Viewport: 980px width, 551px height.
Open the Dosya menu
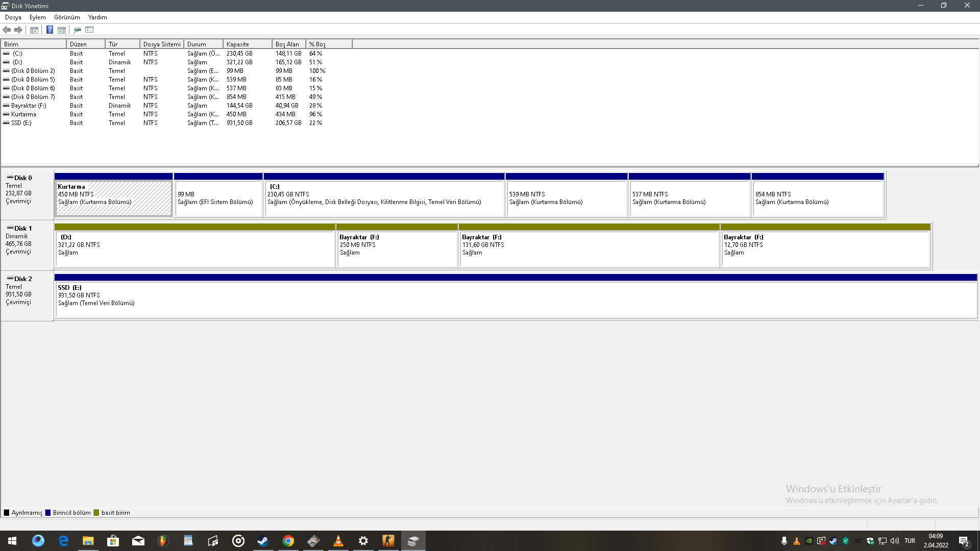[x=13, y=17]
